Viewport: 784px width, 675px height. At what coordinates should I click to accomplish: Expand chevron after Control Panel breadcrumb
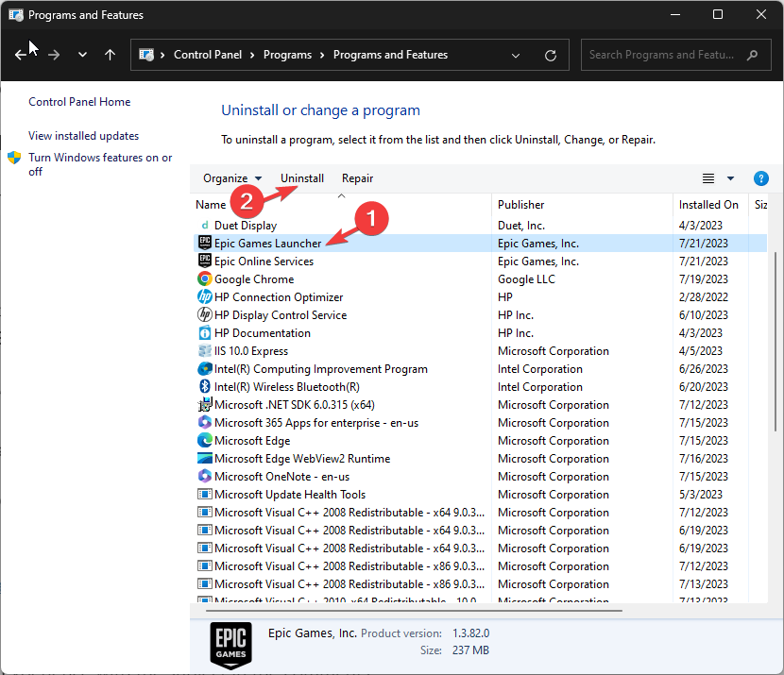(x=252, y=55)
